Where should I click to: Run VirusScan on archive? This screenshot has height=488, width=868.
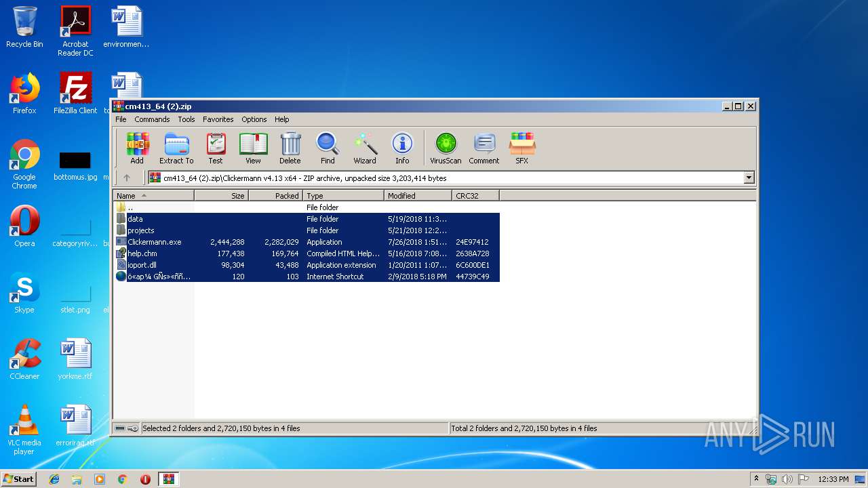[x=446, y=148]
